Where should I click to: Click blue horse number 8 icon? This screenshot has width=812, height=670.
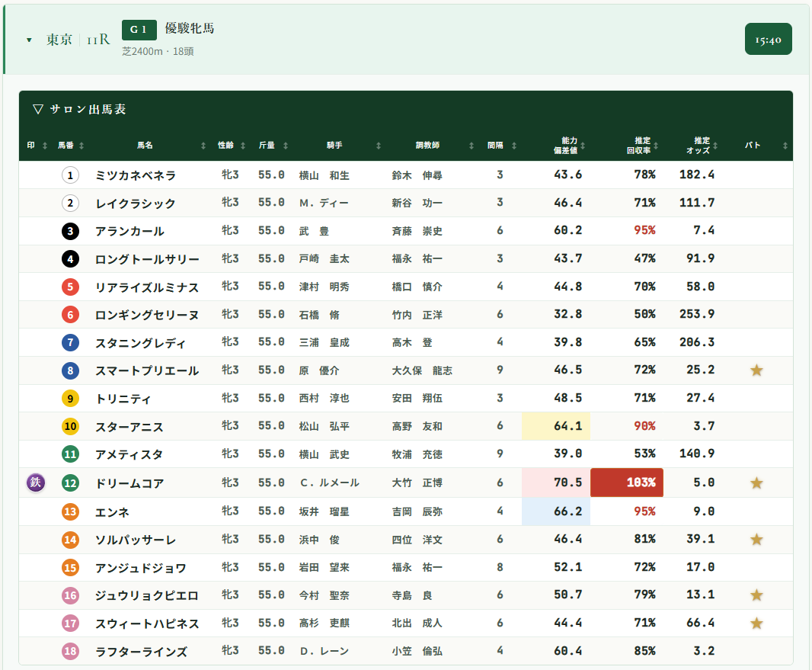[x=70, y=370]
